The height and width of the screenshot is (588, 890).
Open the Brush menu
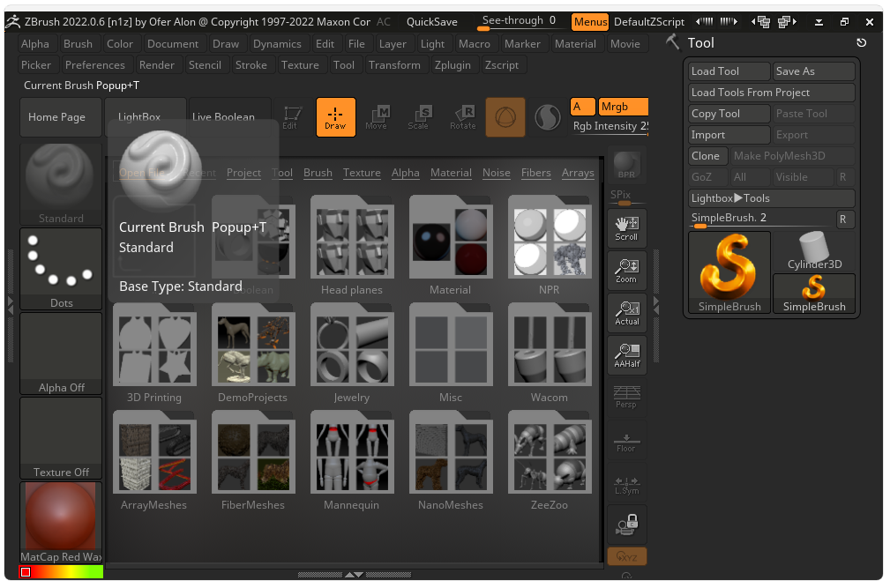[x=78, y=44]
